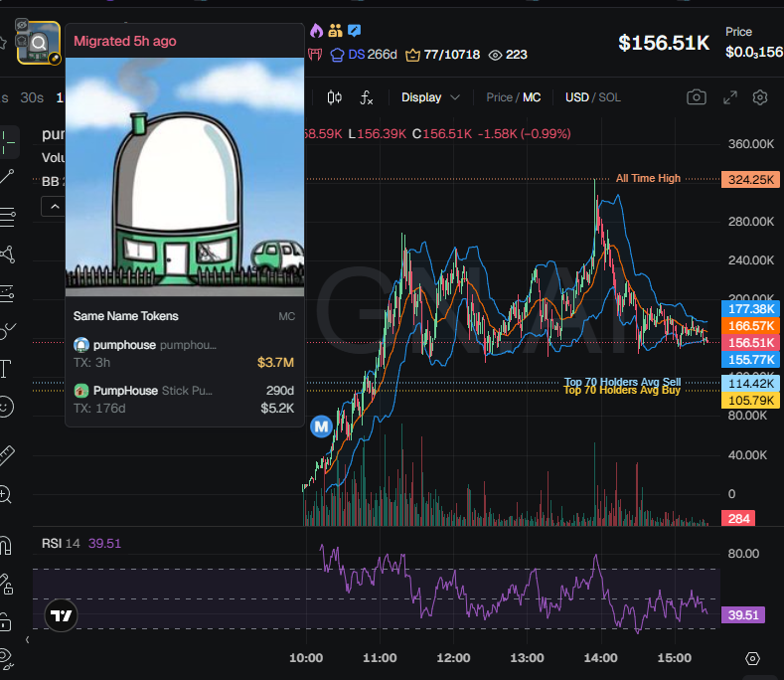Toggle stay in drawing mode
This screenshot has height=680, width=784.
coord(6,584)
